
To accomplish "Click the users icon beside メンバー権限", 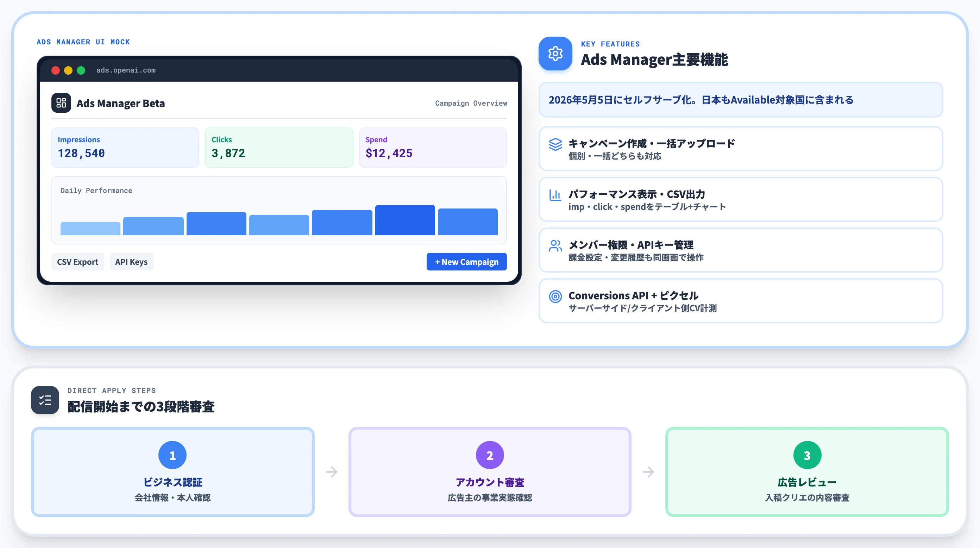I will [555, 245].
